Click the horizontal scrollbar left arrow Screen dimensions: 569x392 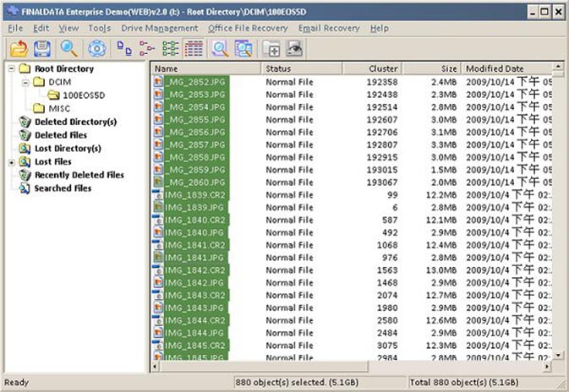156,367
